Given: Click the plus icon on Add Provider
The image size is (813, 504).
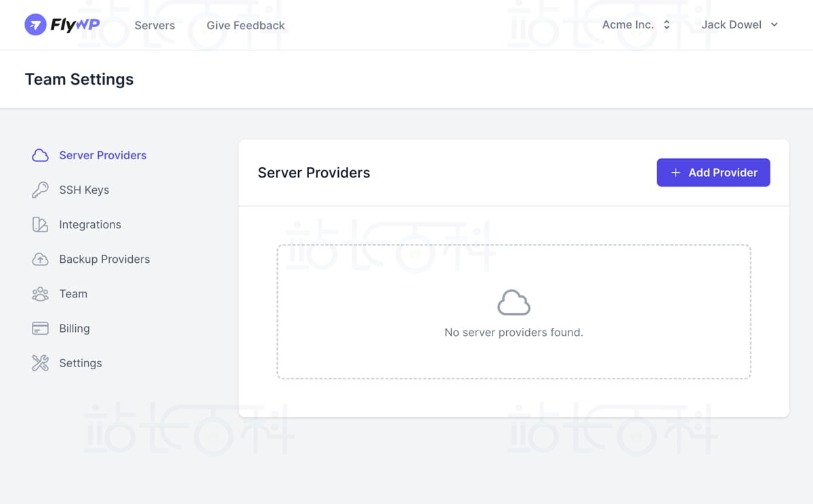Looking at the screenshot, I should click(675, 173).
